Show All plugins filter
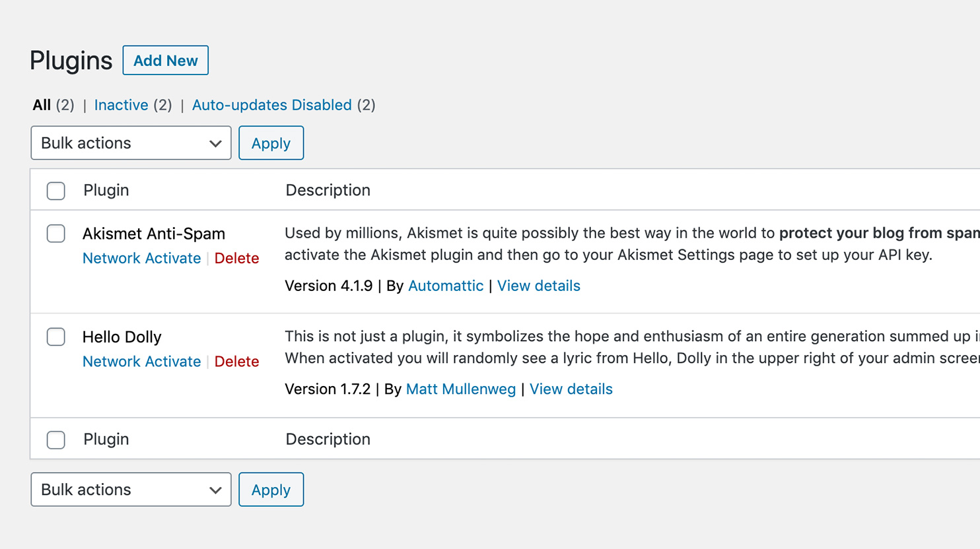 click(42, 105)
